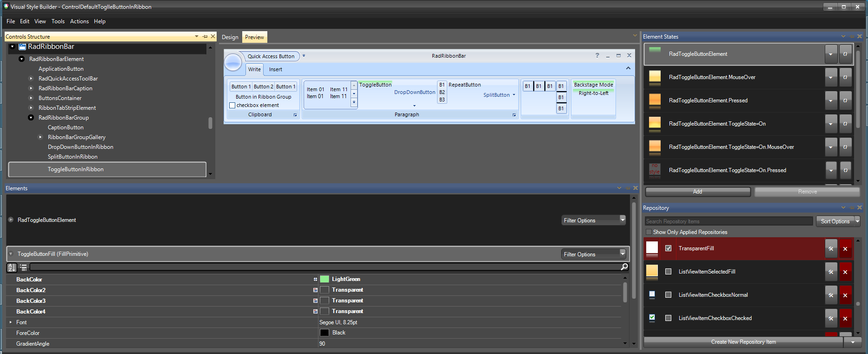
Task: Check the ListViewItemCheckboxNormal repository checkbox
Action: tap(668, 295)
